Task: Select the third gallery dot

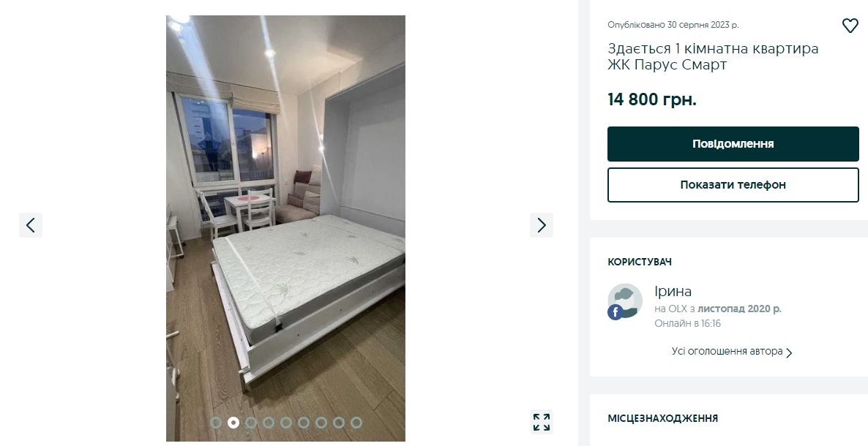Action: click(251, 423)
